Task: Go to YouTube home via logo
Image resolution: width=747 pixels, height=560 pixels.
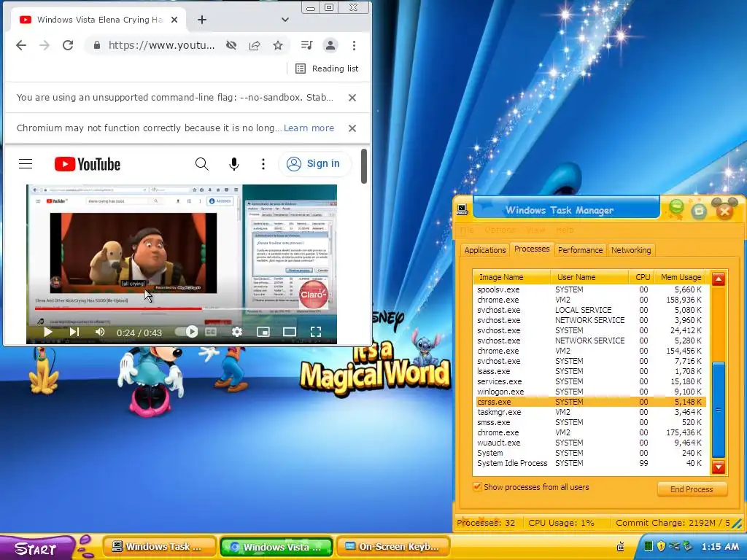Action: point(88,164)
